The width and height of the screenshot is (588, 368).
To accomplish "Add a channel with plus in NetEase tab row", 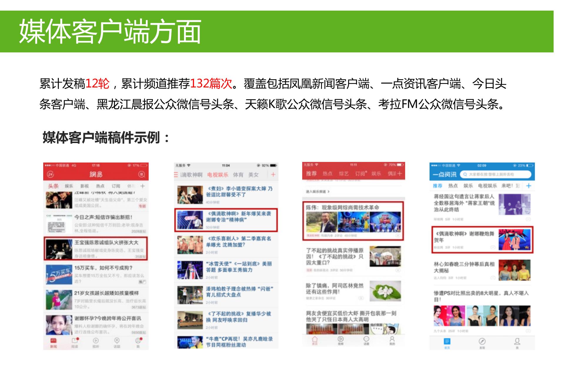I will [x=143, y=186].
